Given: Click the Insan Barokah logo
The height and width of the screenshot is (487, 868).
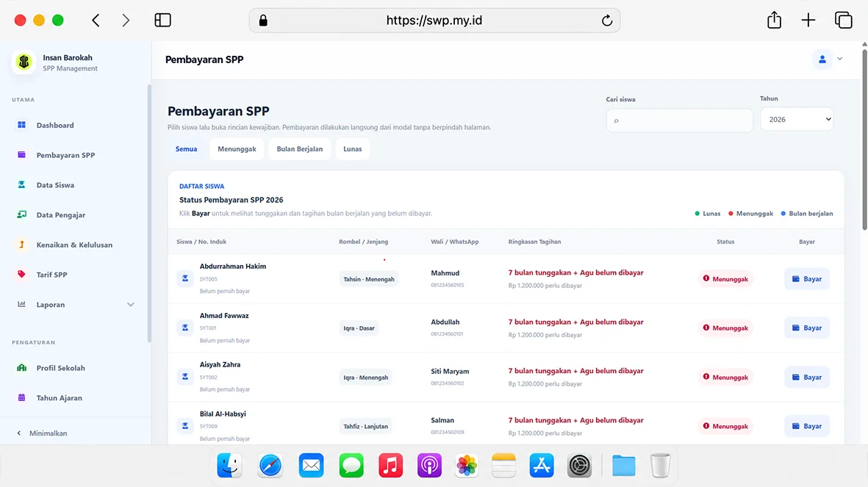Looking at the screenshot, I should pyautogui.click(x=24, y=62).
